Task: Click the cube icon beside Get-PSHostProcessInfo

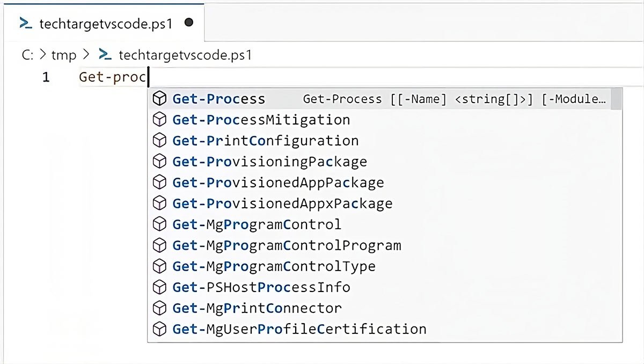Action: pyautogui.click(x=159, y=287)
